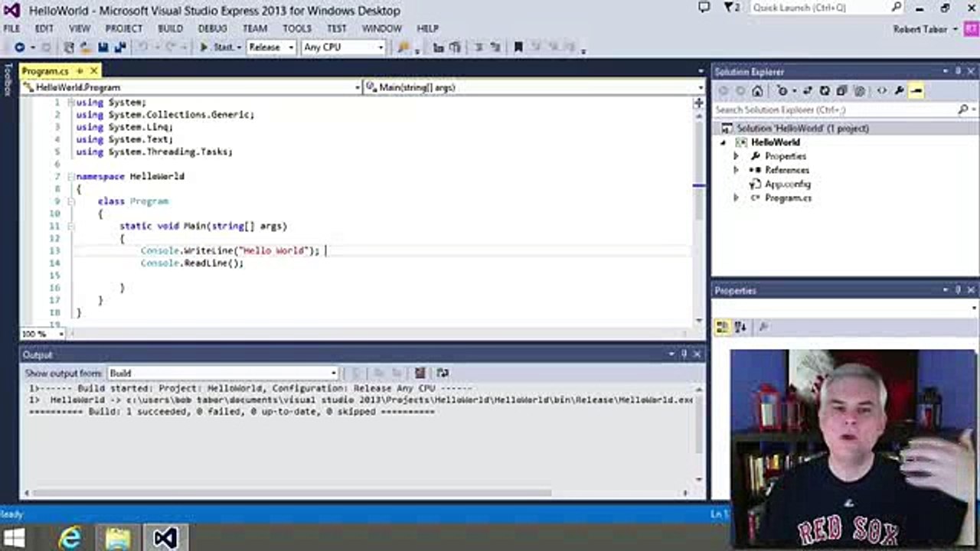The image size is (980, 551).
Task: Open Properties wrench icon in Solution Explorer toolbar
Action: tap(899, 91)
